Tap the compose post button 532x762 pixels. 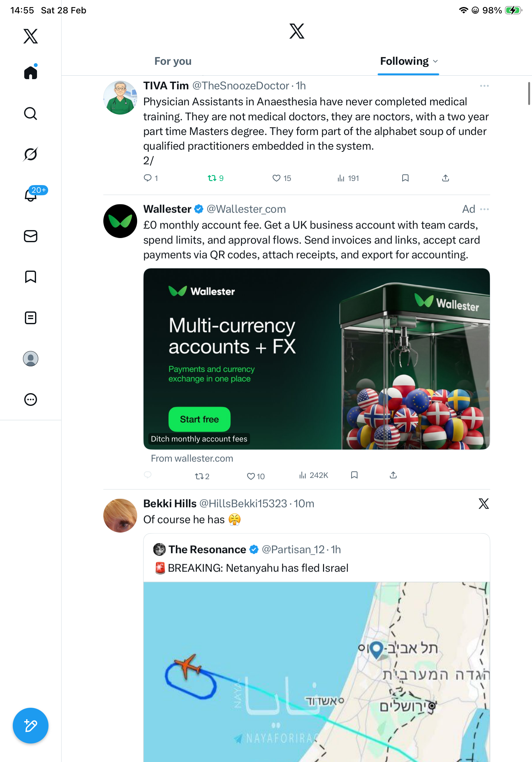[x=31, y=726]
